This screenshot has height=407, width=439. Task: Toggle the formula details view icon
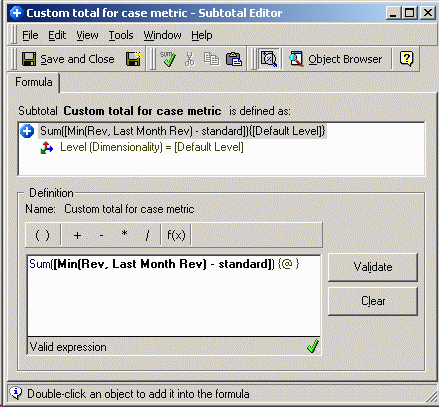[x=269, y=59]
